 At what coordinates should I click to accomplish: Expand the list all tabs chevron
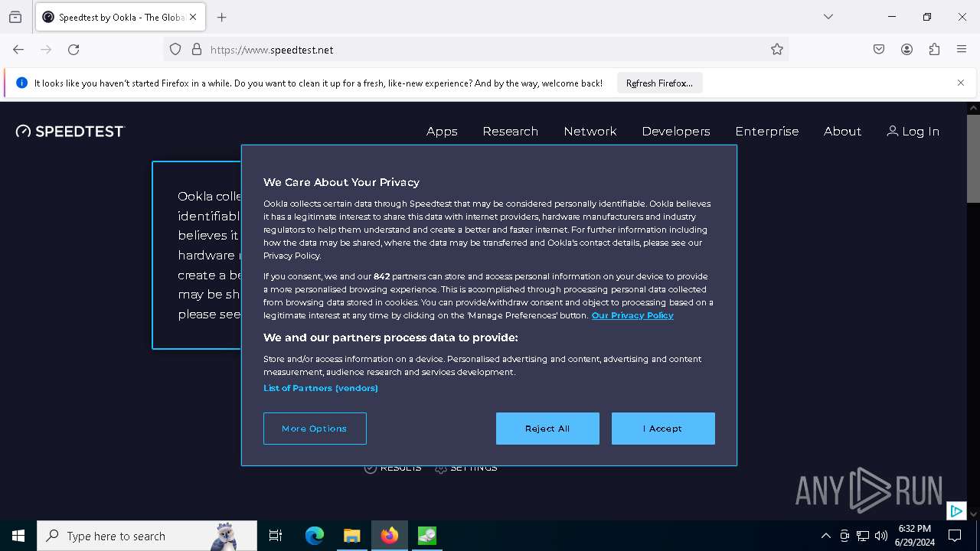[828, 17]
